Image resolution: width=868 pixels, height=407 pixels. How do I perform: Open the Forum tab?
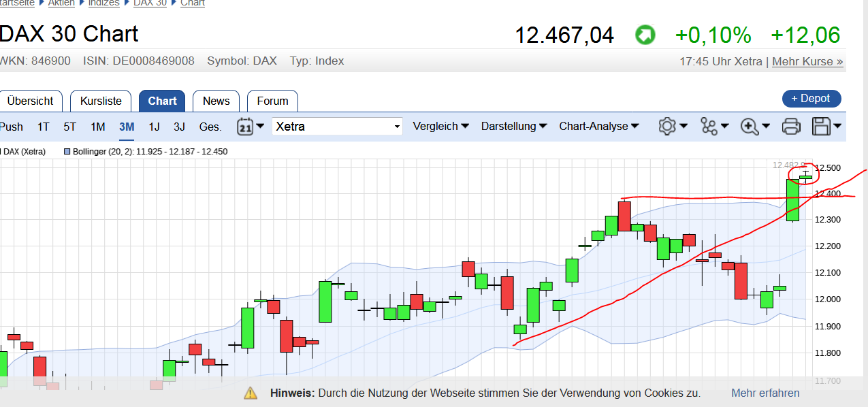272,101
